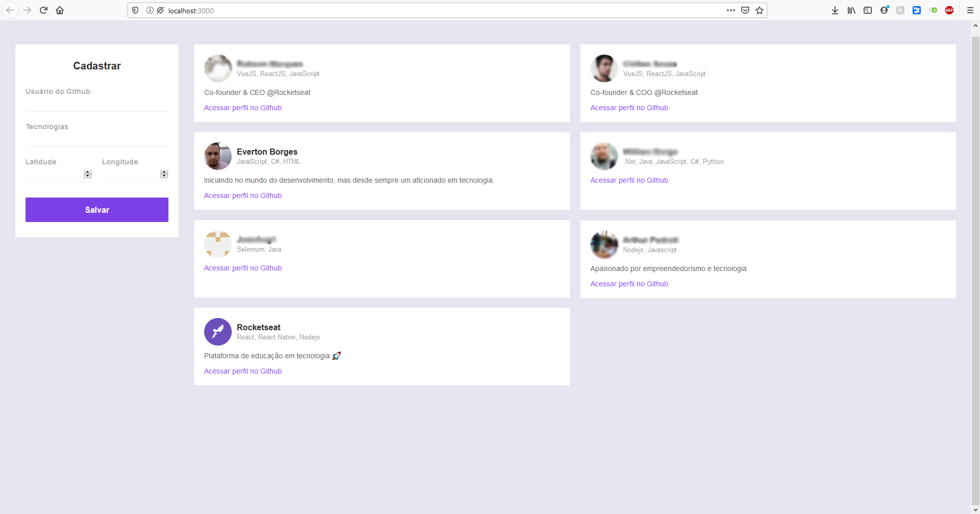The height and width of the screenshot is (514, 980).
Task: Click the Rocketseat purple rocket avatar
Action: 218,332
